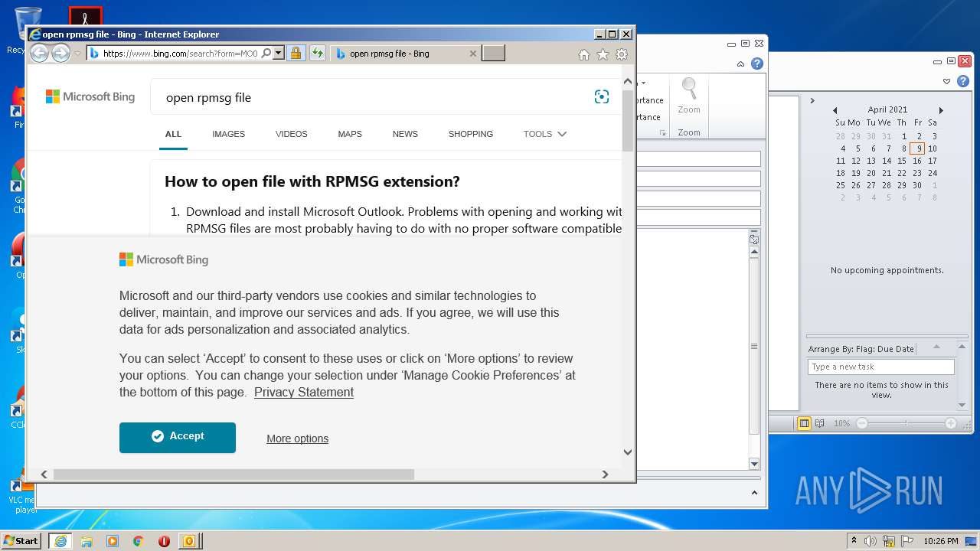Click Arrange By: Flag: Due Date header
This screenshot has width=980, height=551.
tap(861, 349)
